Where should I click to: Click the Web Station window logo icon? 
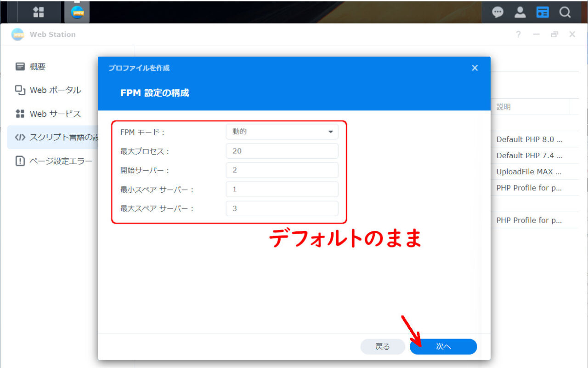pyautogui.click(x=17, y=34)
